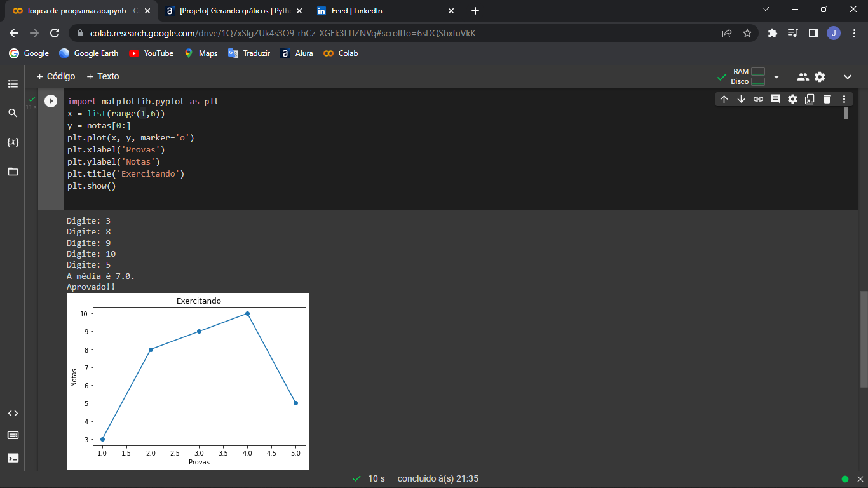Open the media control icon
This screenshot has width=868, height=488.
[x=792, y=33]
